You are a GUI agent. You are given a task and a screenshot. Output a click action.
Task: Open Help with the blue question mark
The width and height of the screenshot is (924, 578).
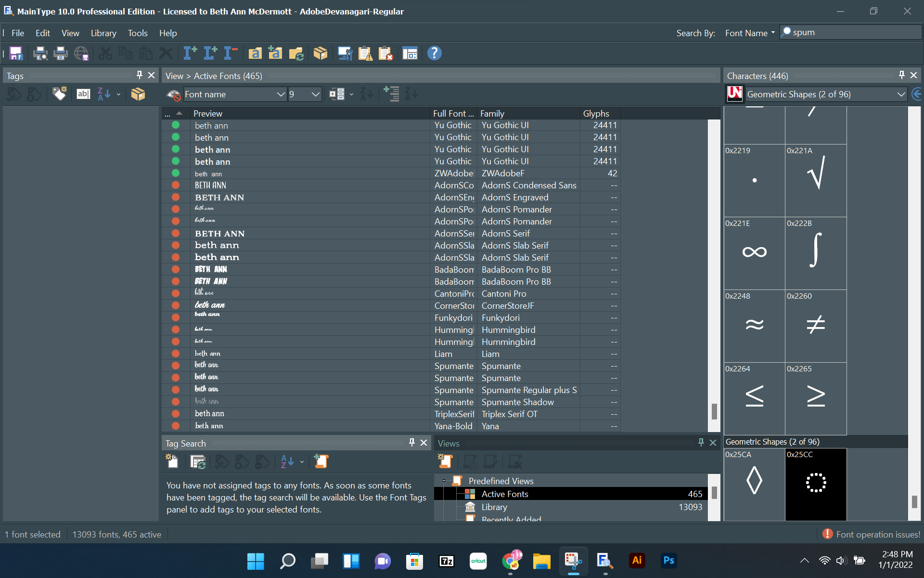[434, 53]
